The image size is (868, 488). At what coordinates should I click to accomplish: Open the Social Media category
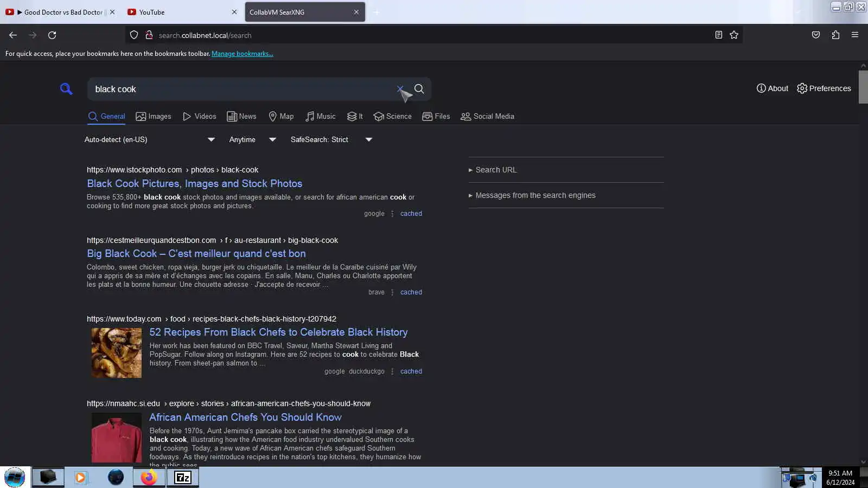(487, 116)
